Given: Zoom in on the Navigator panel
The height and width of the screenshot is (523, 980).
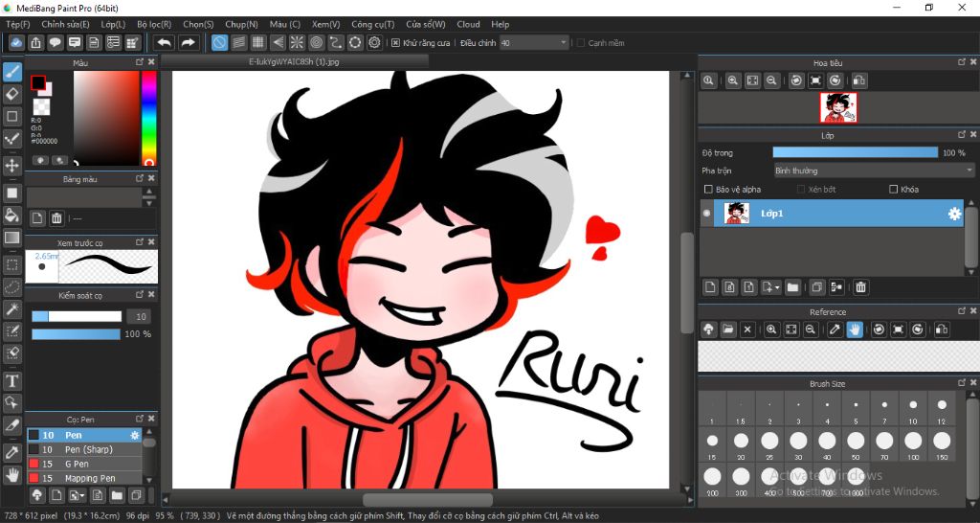Looking at the screenshot, I should (733, 80).
